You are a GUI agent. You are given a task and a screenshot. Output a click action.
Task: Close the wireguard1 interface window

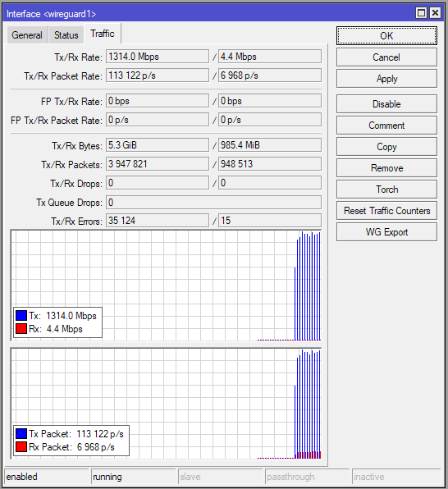pyautogui.click(x=435, y=13)
